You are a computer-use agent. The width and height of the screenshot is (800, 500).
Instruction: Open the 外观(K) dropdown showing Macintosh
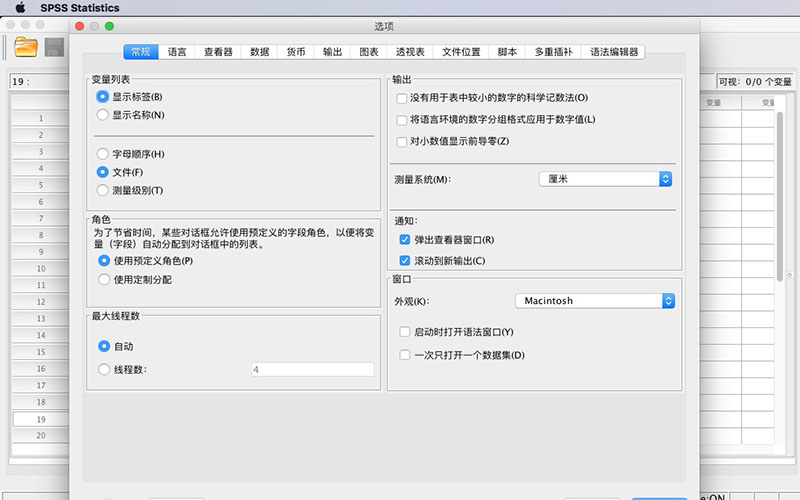[x=595, y=301]
